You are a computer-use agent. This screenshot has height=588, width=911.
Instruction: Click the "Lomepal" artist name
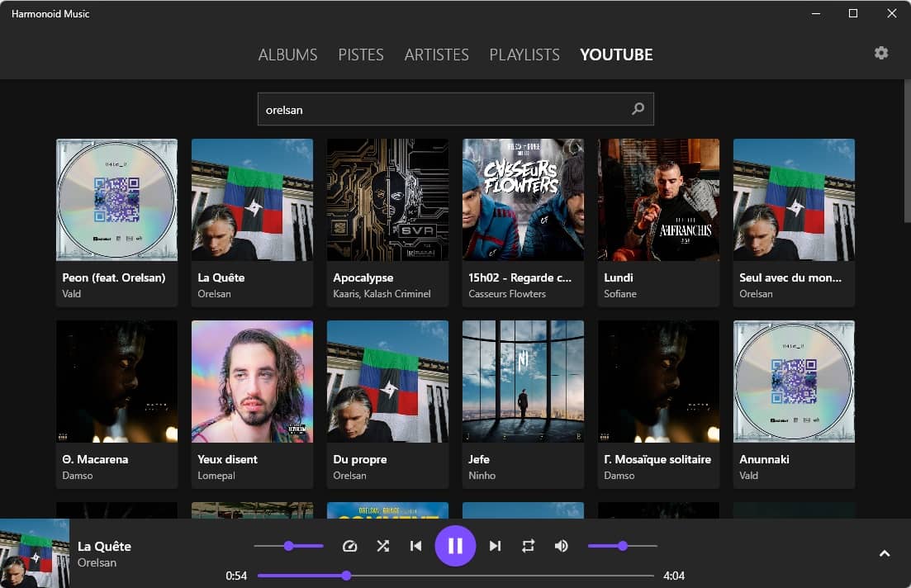pyautogui.click(x=216, y=476)
